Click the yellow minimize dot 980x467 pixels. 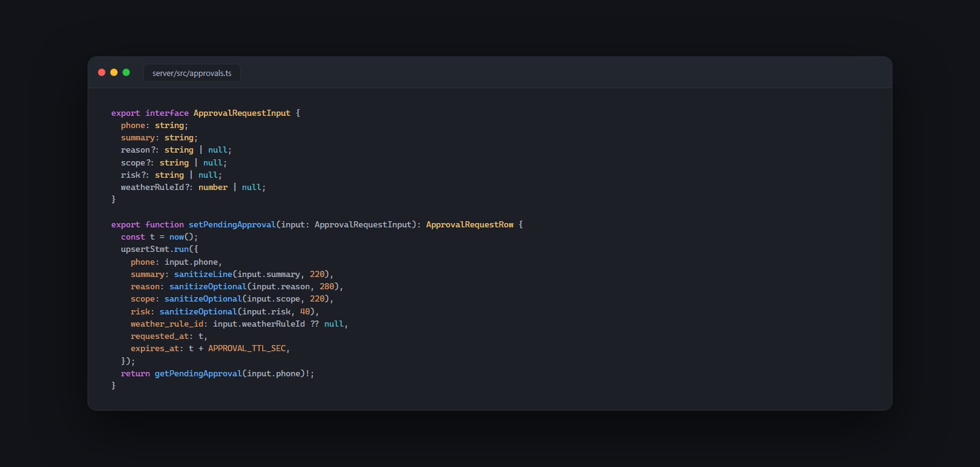[114, 72]
